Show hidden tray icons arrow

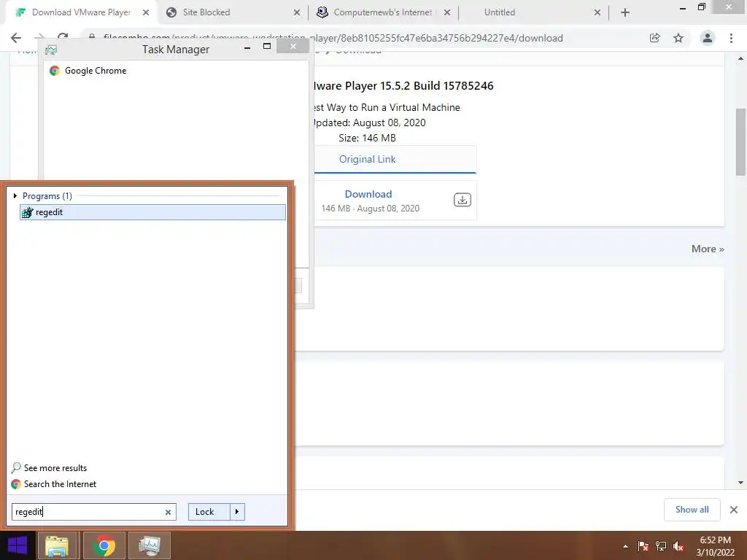click(x=625, y=546)
